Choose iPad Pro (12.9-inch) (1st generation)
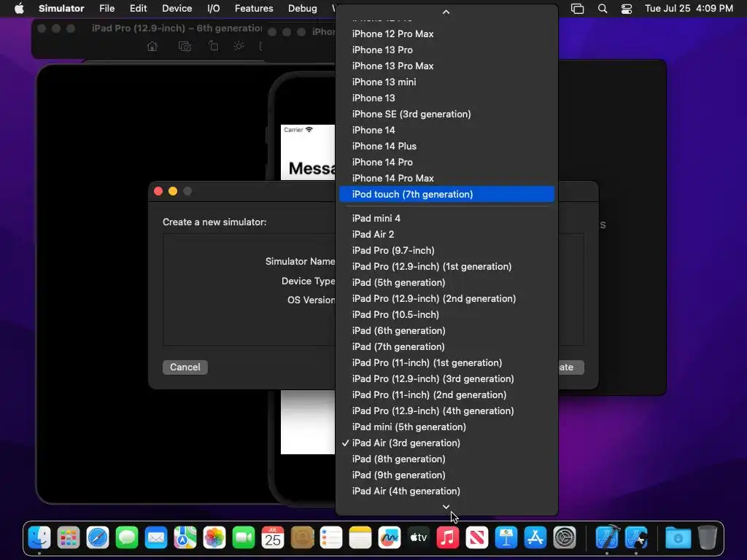The width and height of the screenshot is (747, 560). (446, 266)
